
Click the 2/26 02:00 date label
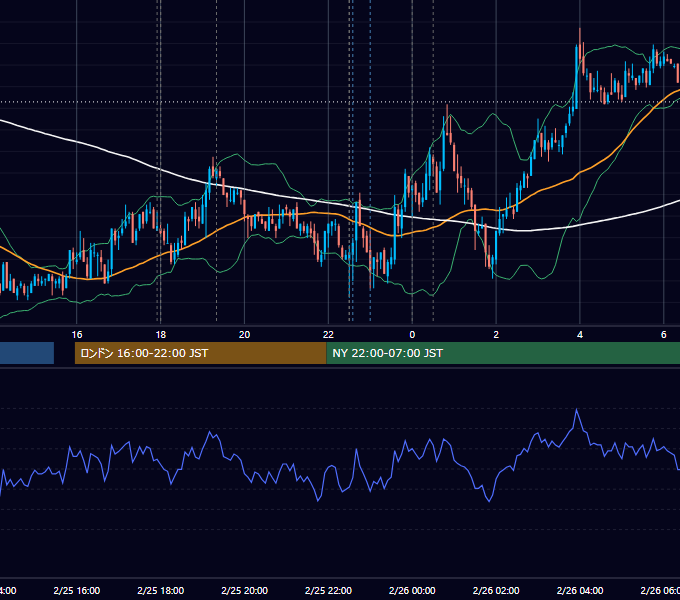(496, 590)
